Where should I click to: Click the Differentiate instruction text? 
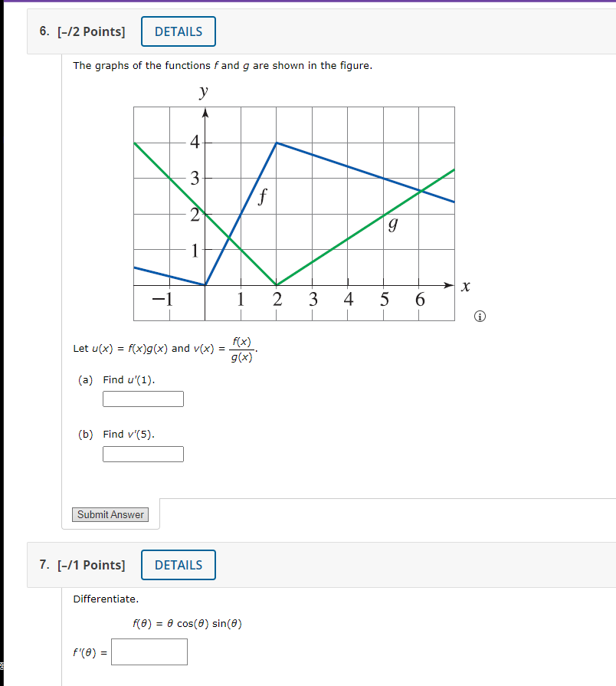[106, 599]
